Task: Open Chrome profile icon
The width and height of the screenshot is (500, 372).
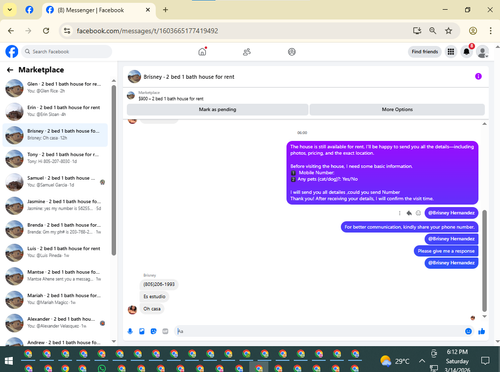Action: pyautogui.click(x=473, y=31)
